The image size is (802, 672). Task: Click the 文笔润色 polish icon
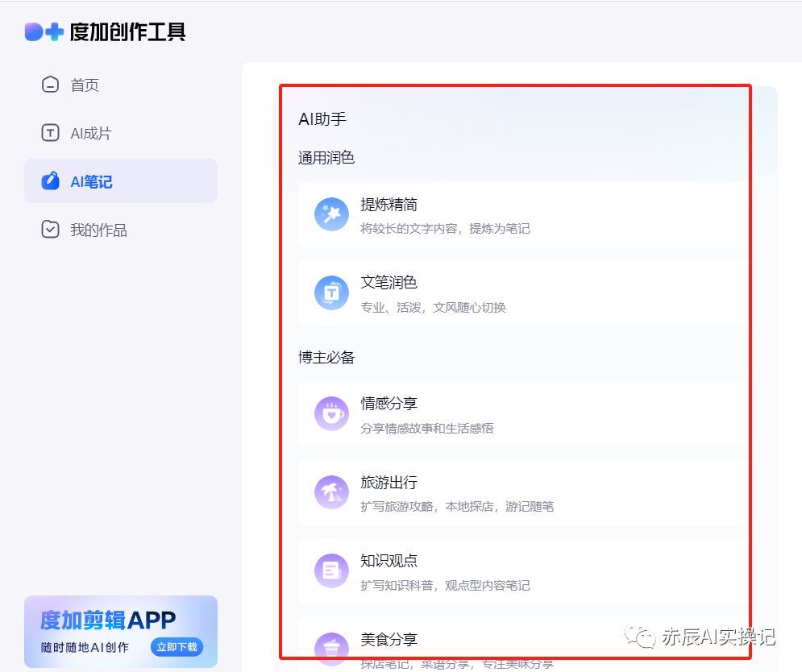point(331,292)
